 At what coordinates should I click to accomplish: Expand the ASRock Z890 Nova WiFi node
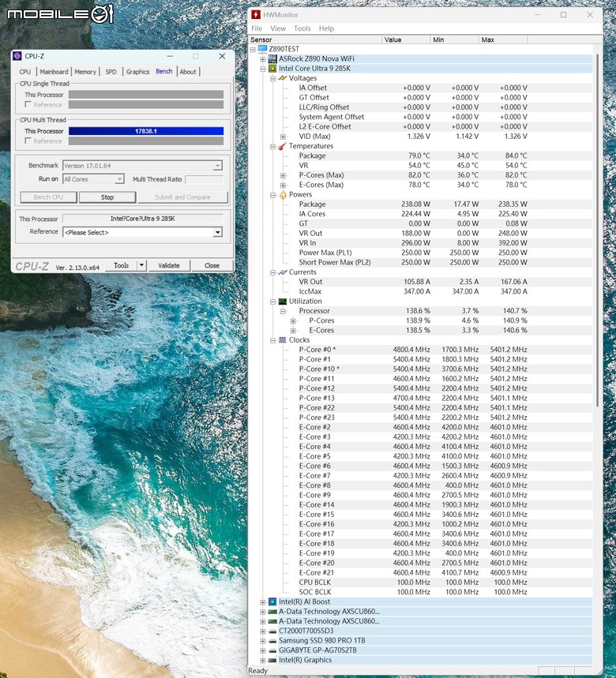point(262,59)
